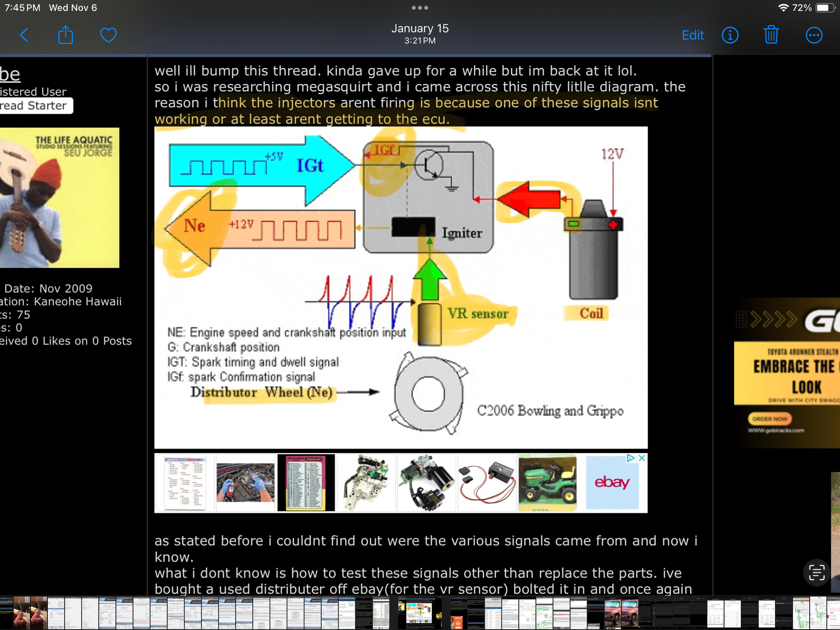
Task: Tap the back chevron arrow
Action: tap(24, 35)
